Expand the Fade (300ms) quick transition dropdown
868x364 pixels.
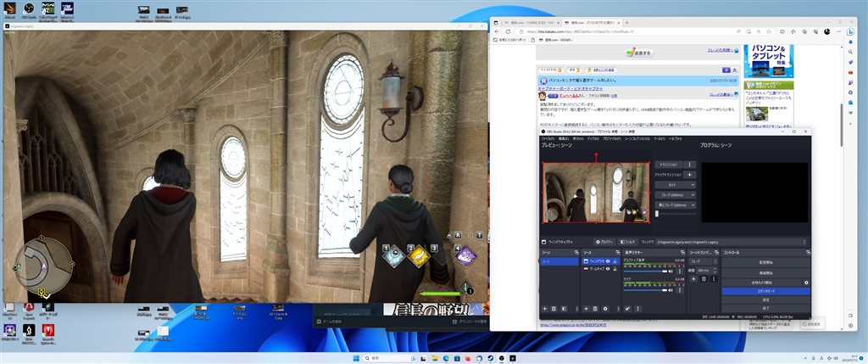tap(676, 195)
